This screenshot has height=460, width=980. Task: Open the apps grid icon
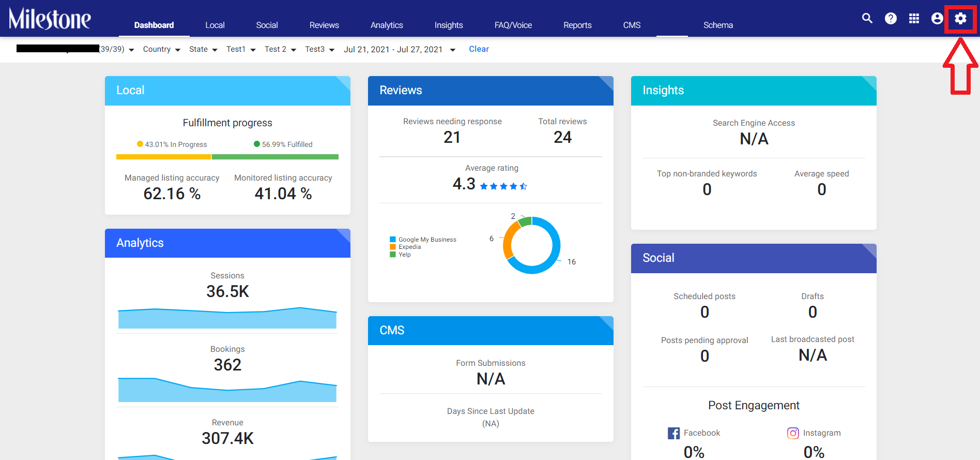click(x=914, y=19)
